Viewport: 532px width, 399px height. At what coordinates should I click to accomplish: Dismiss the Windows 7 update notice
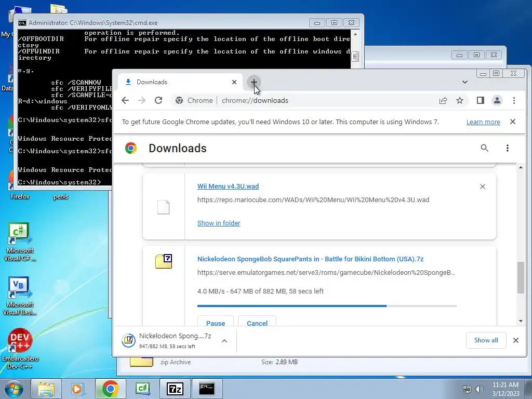pos(513,122)
